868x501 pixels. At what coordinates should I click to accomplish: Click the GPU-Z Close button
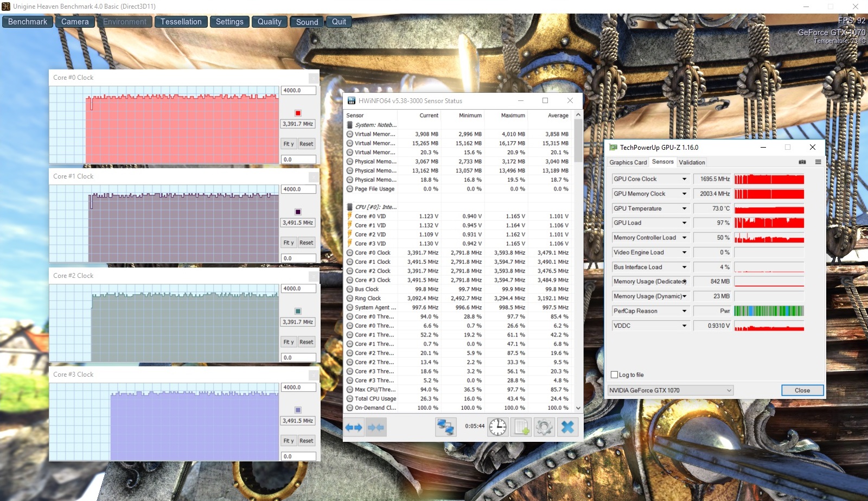(802, 390)
